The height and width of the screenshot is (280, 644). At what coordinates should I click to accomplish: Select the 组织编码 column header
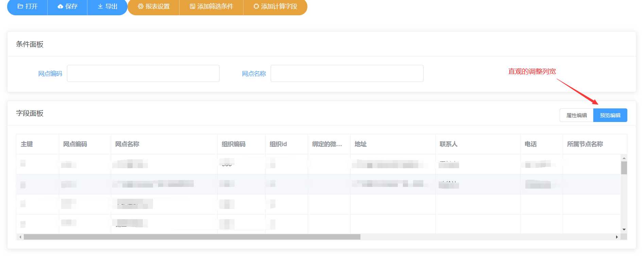point(241,144)
